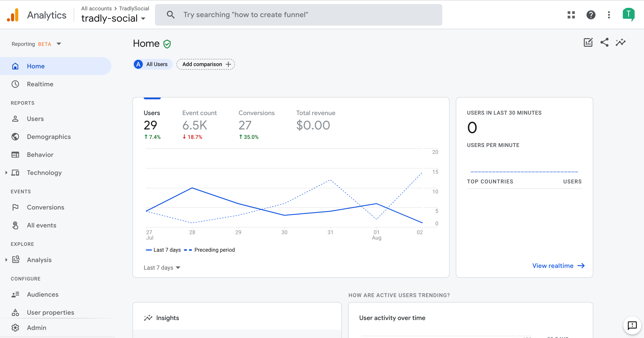
Task: Click the feedback chat bubble icon
Action: 632,325
